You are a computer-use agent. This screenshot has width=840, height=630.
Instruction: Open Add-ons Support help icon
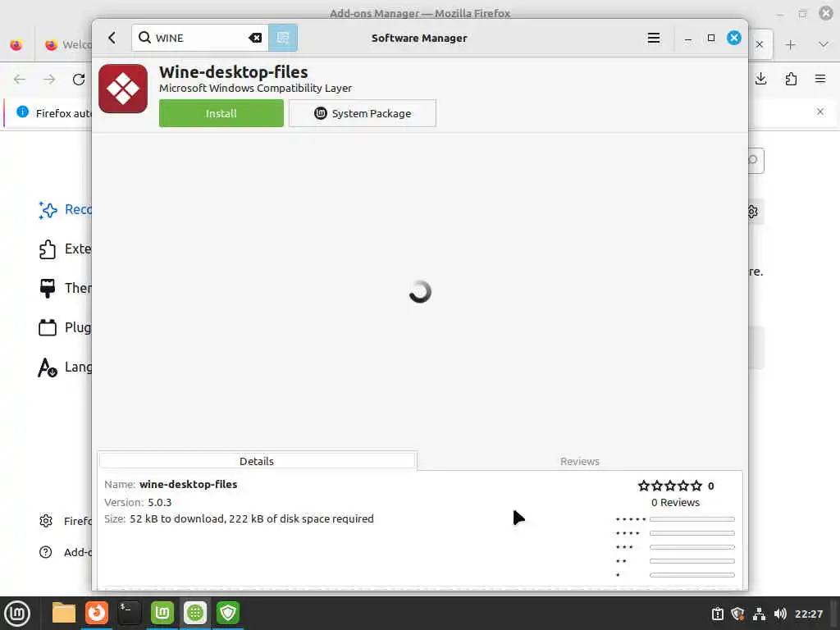[x=46, y=552]
